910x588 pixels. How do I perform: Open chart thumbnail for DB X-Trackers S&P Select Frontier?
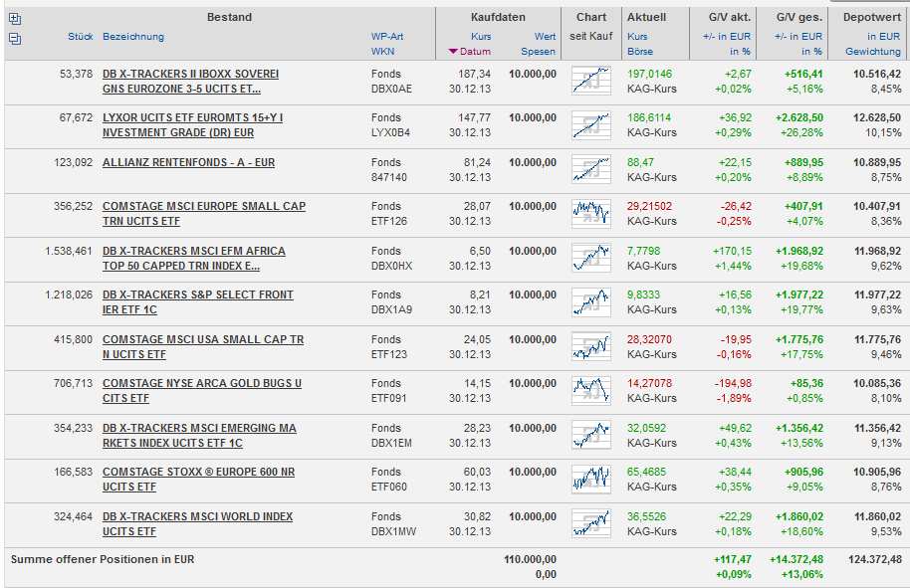[590, 301]
